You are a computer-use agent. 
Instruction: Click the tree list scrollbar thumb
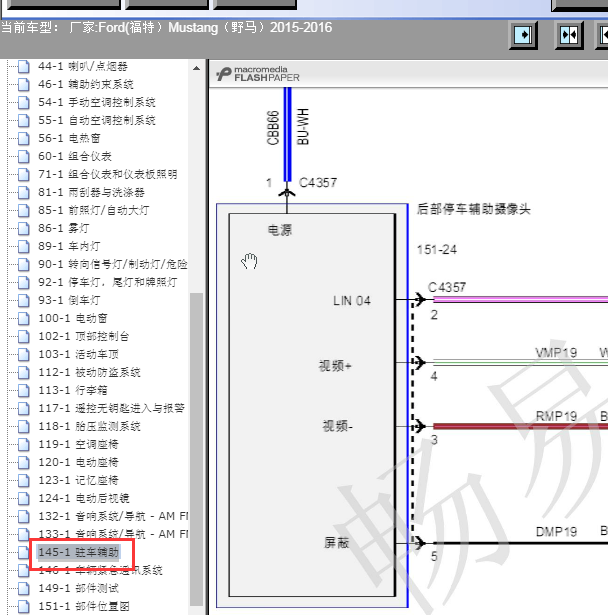pos(197,449)
